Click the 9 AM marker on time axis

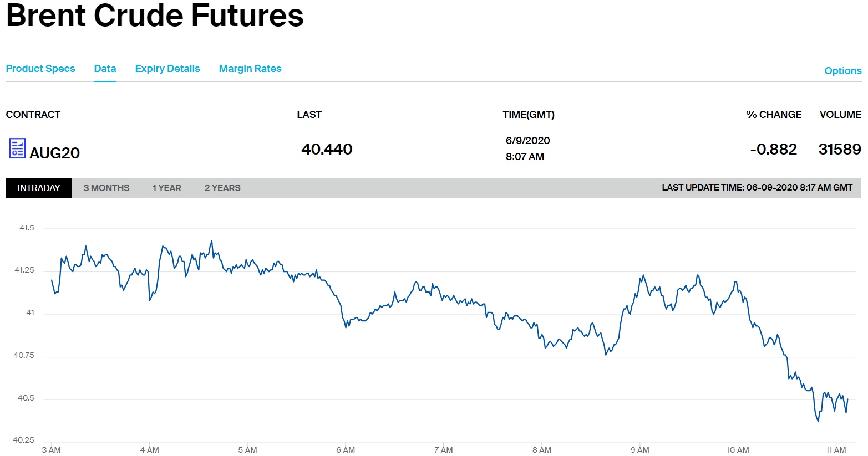coord(640,450)
